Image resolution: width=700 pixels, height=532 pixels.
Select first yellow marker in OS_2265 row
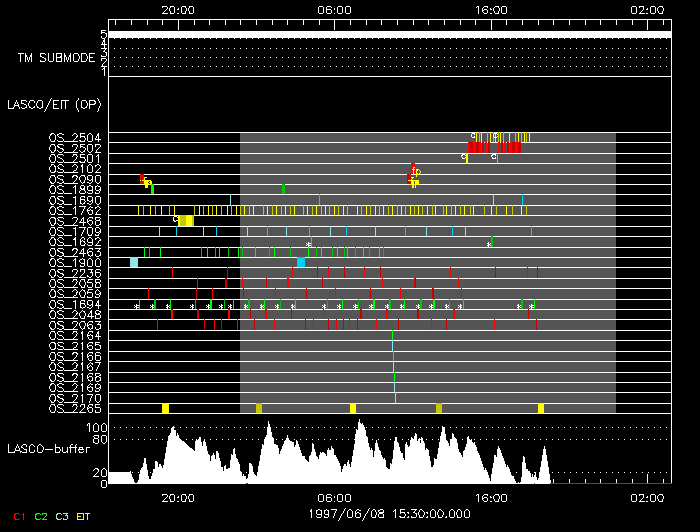tap(166, 408)
